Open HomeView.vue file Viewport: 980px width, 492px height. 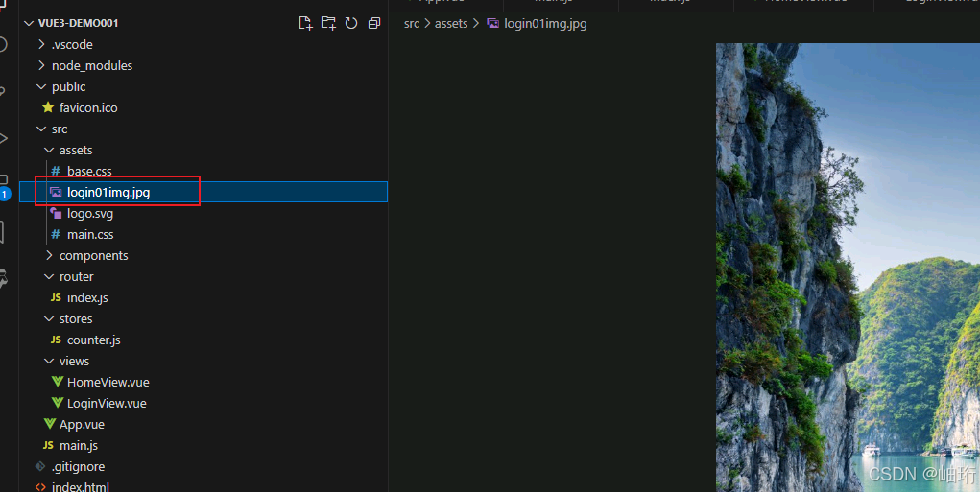pyautogui.click(x=108, y=382)
